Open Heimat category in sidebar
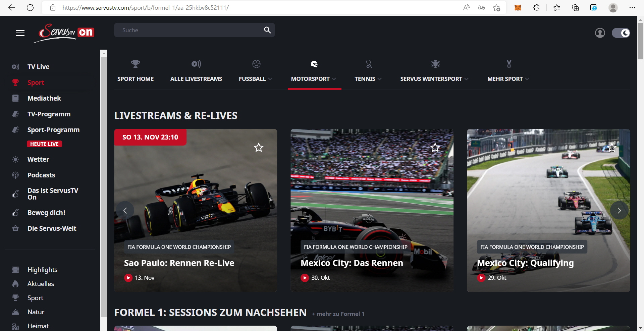This screenshot has width=644, height=331. coord(38,326)
